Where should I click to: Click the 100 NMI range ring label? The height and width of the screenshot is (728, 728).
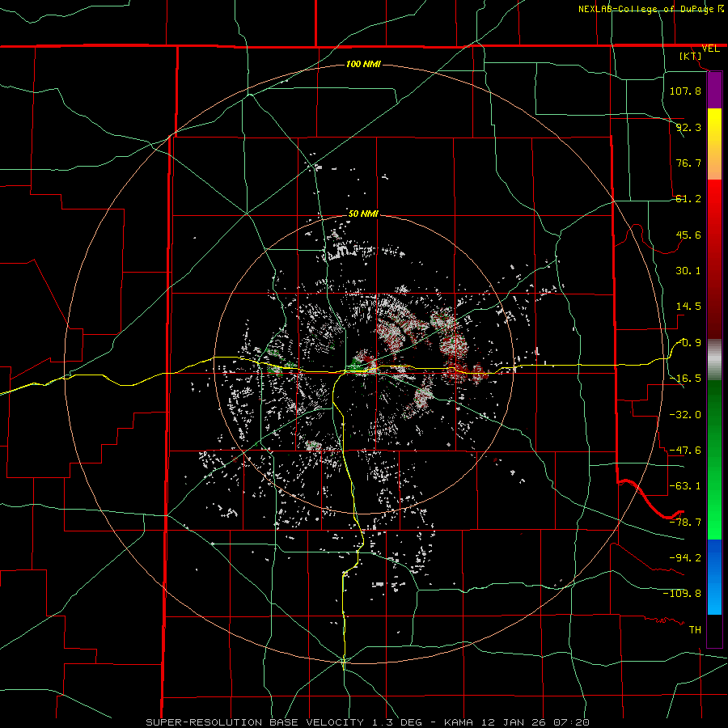click(x=363, y=64)
